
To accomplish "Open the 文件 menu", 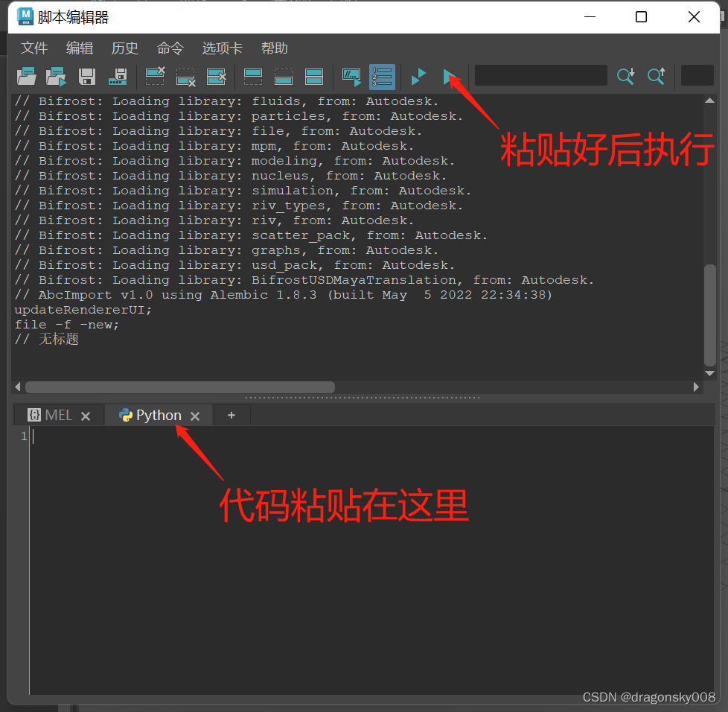I will tap(33, 48).
